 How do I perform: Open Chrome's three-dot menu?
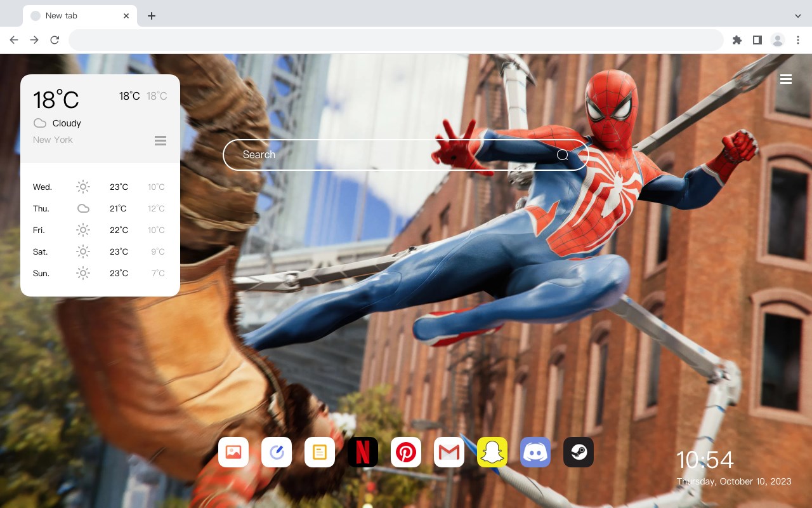tap(798, 40)
